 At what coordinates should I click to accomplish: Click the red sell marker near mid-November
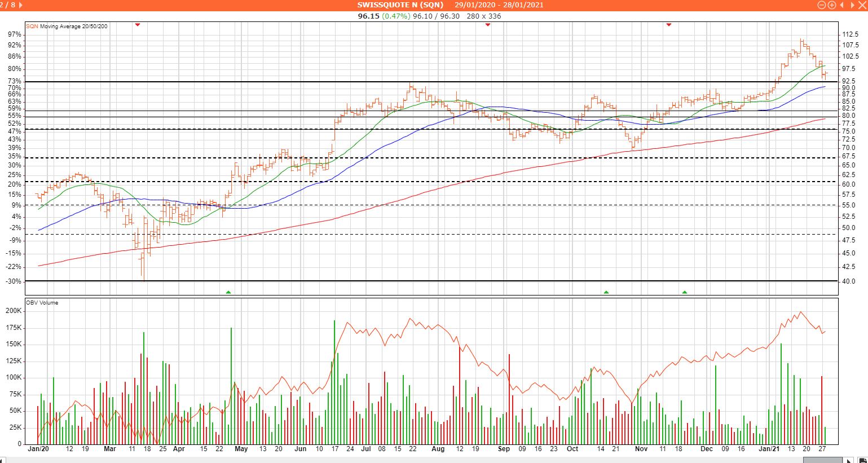click(669, 25)
